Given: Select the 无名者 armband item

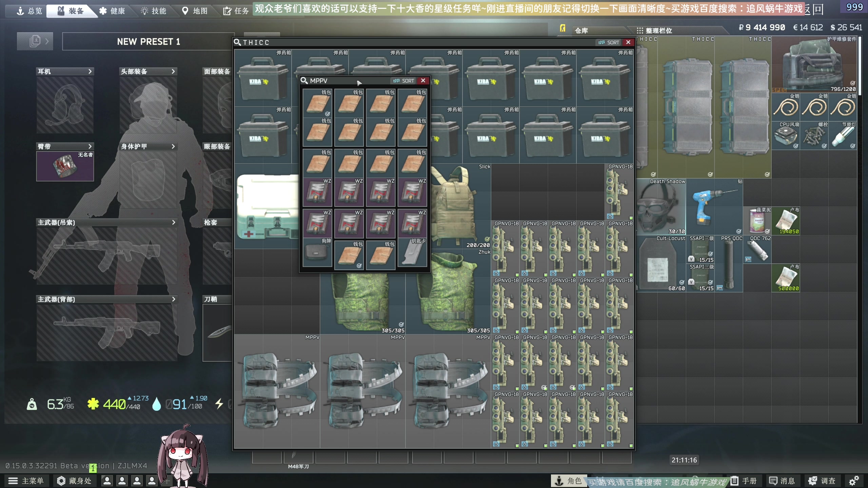Looking at the screenshot, I should pos(65,166).
